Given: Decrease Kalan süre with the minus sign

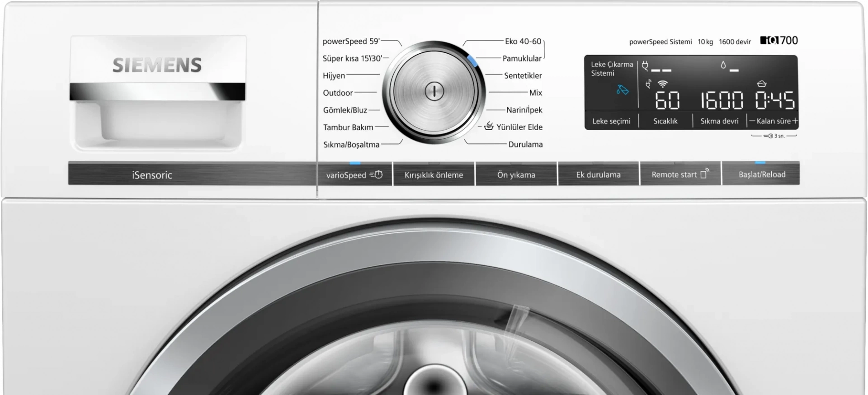Looking at the screenshot, I should click(x=752, y=121).
